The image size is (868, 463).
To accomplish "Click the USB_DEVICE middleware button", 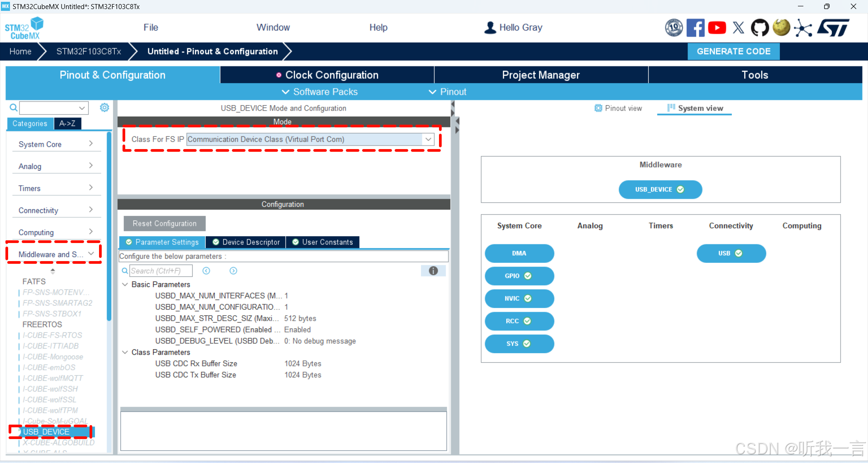I will [660, 190].
